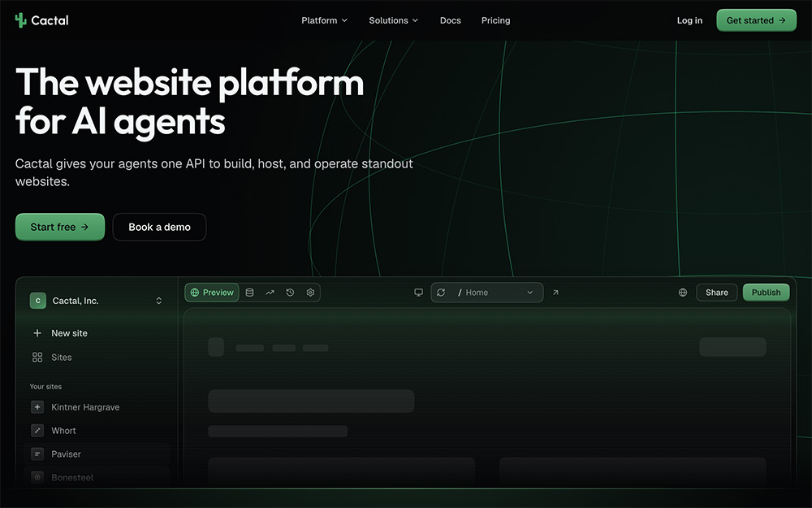Image resolution: width=812 pixels, height=508 pixels.
Task: Open preview in new window arrow
Action: 555,293
